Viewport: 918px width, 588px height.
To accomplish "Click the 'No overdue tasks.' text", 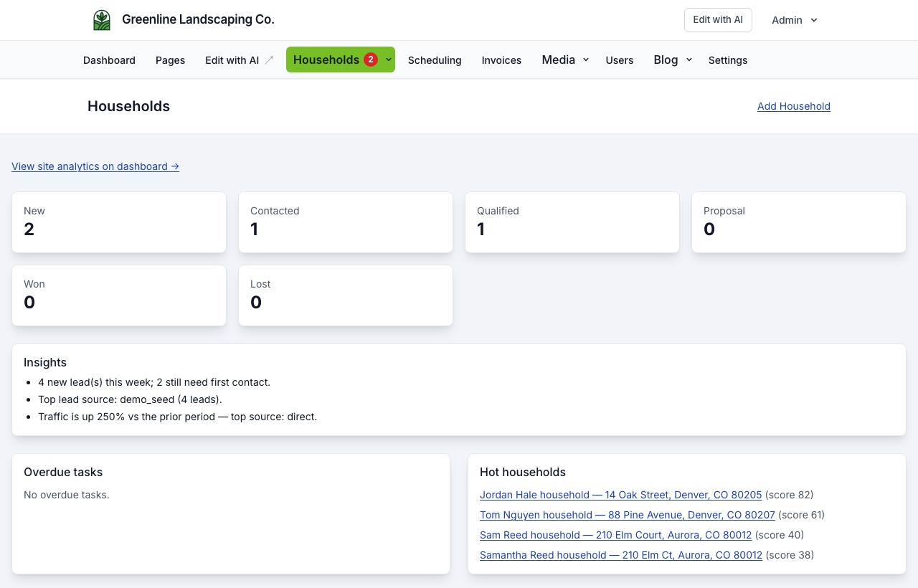I will click(67, 495).
